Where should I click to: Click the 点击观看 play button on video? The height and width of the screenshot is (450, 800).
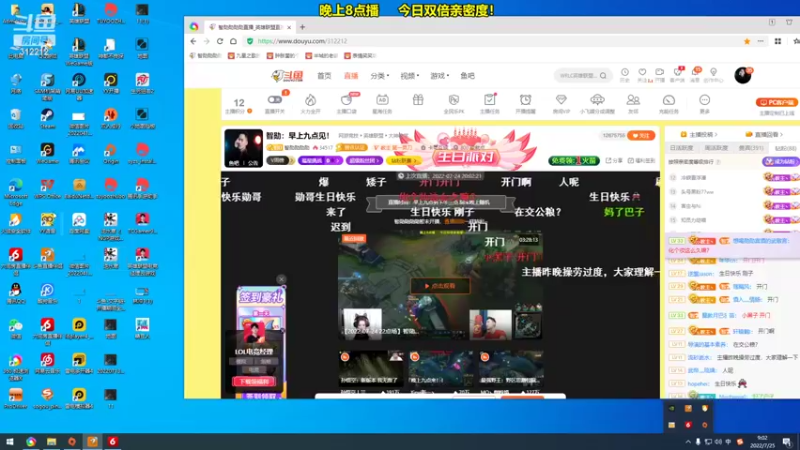[x=440, y=286]
